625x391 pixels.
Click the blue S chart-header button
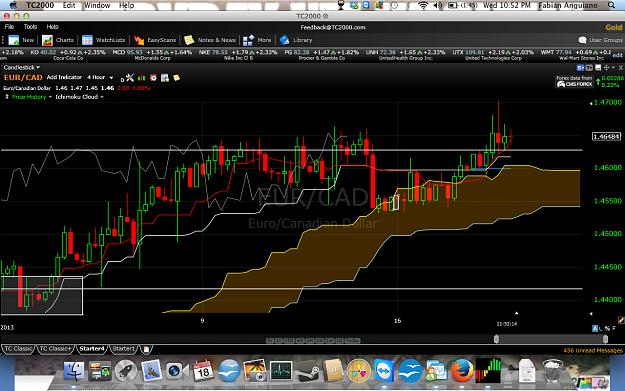point(580,68)
